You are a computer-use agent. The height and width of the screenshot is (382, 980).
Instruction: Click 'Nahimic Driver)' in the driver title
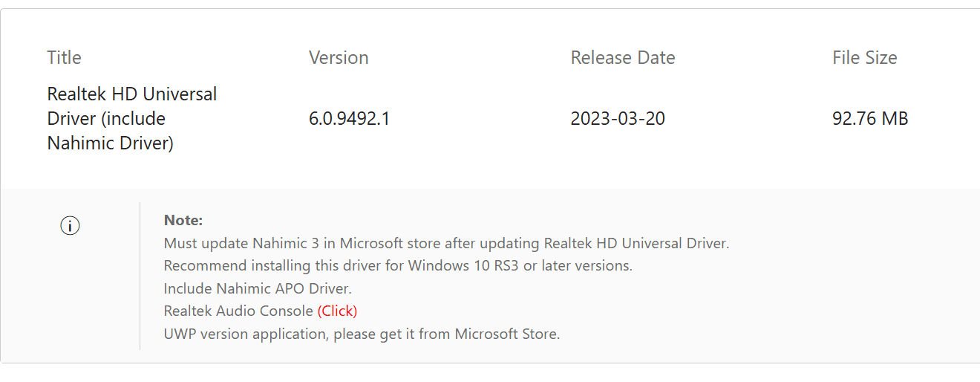tap(110, 143)
